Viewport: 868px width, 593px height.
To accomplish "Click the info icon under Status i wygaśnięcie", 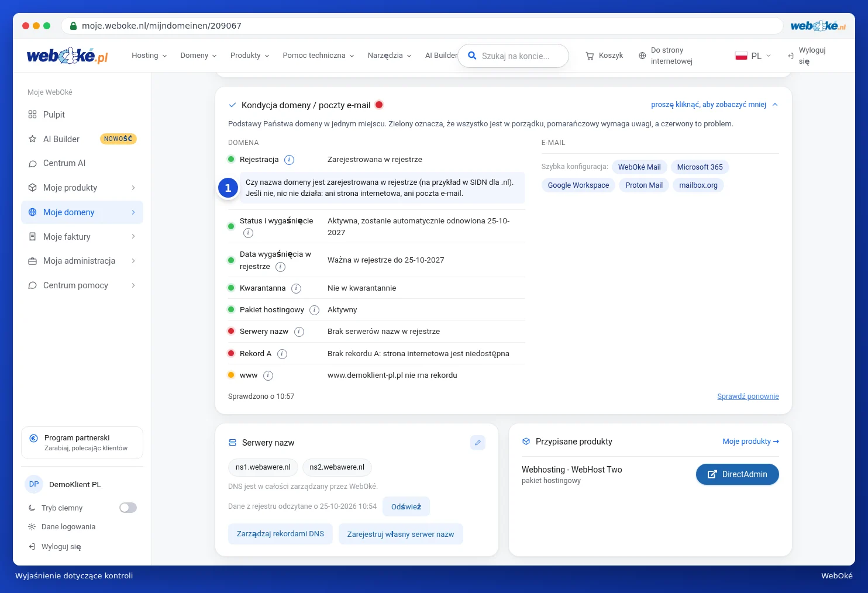I will point(249,233).
